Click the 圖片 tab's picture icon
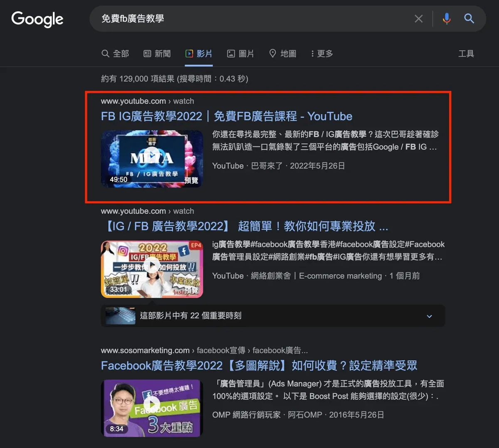The height and width of the screenshot is (448, 499). [x=231, y=54]
